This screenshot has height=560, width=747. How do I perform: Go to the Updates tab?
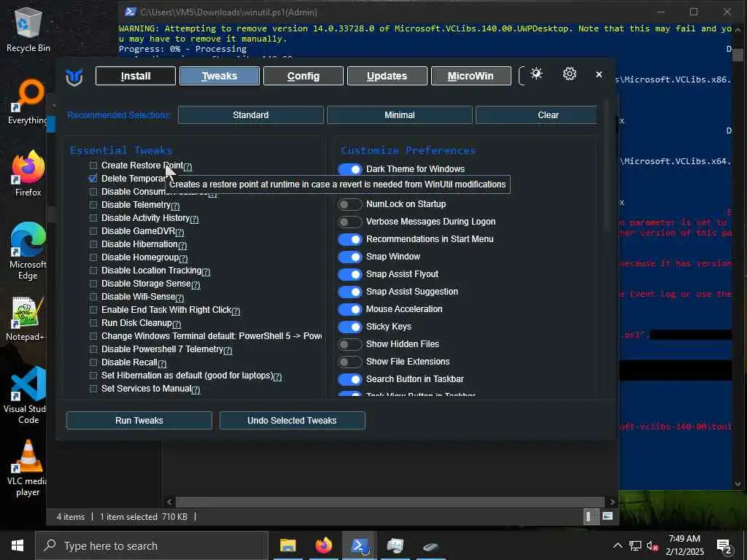point(387,76)
